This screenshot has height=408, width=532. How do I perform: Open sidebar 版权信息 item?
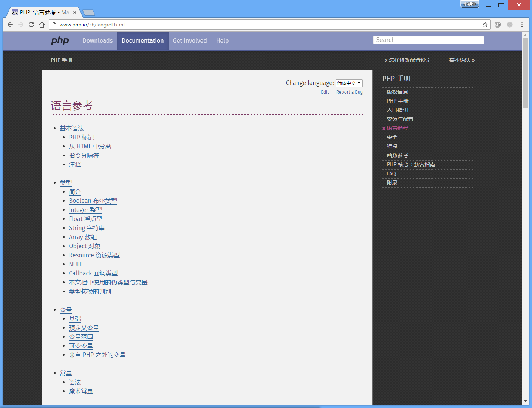pyautogui.click(x=428, y=92)
